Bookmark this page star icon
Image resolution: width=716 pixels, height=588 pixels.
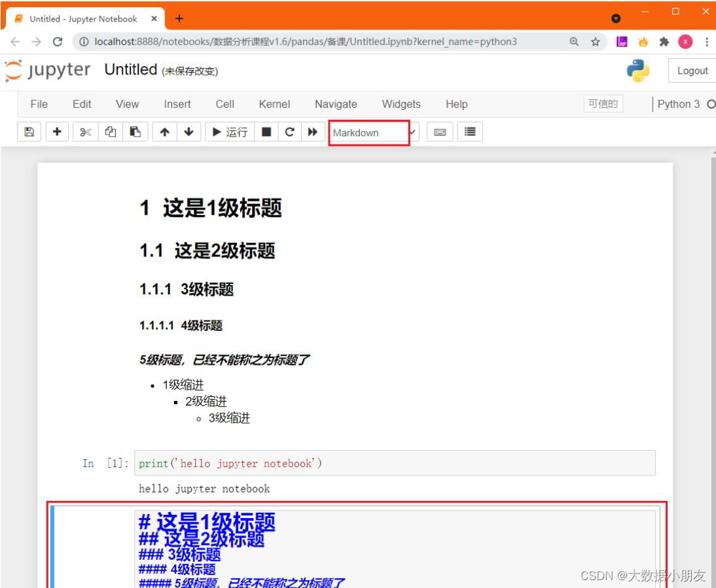595,42
